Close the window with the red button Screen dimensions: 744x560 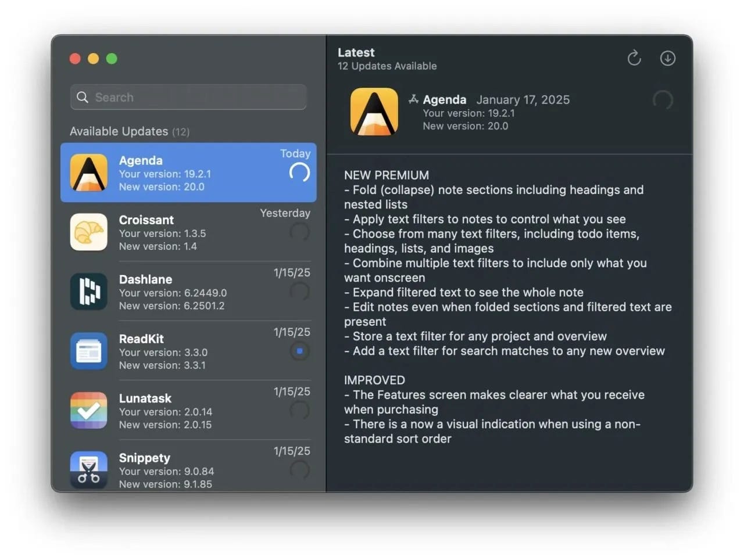tap(75, 59)
